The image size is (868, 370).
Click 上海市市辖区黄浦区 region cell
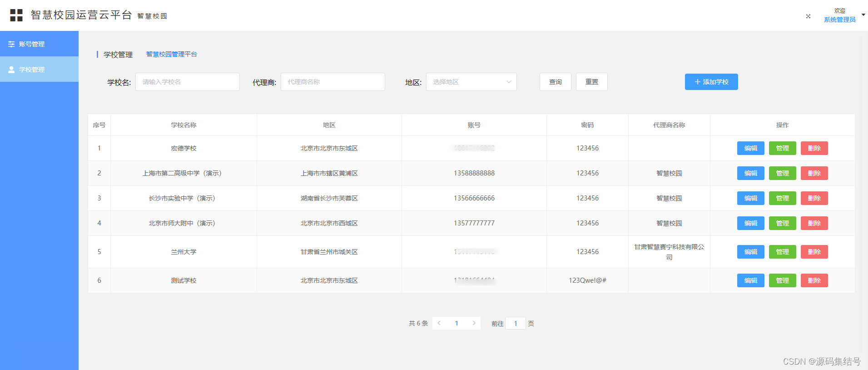(329, 173)
